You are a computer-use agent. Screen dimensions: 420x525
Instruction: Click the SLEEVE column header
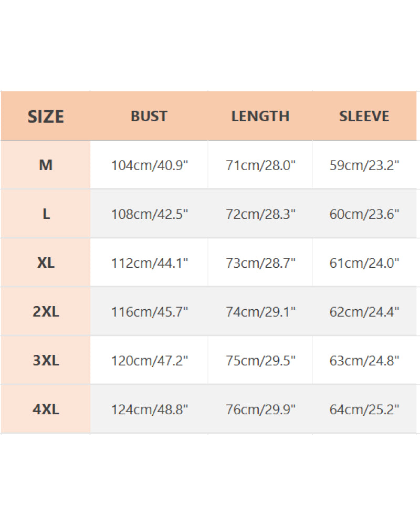click(364, 116)
